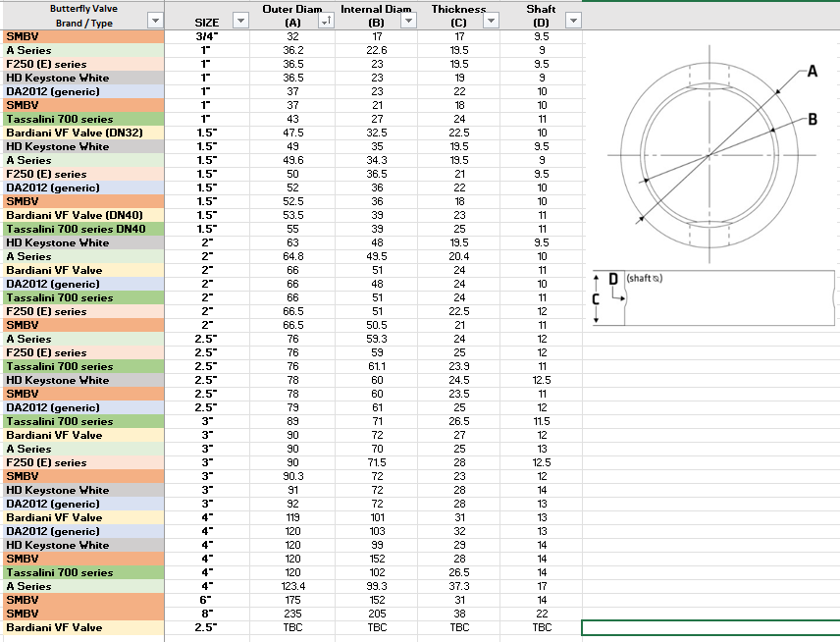Select shaft value 22
840x642 pixels.
coord(541,614)
